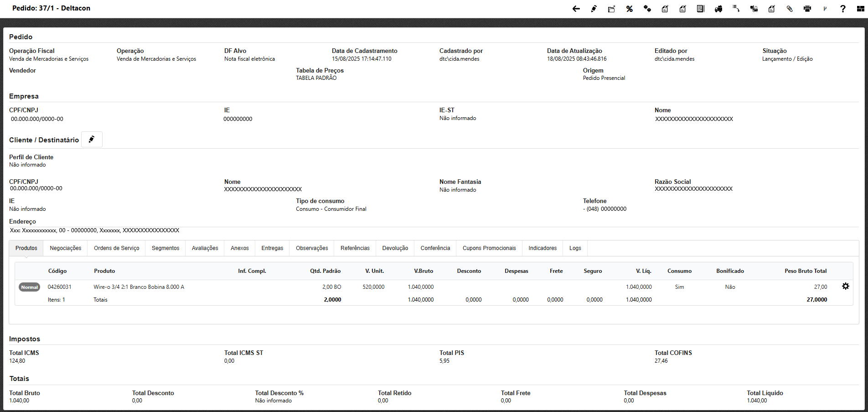Screen dimensions: 868x412
Task: Click the tiles layout icon at the far right
Action: pyautogui.click(x=860, y=9)
